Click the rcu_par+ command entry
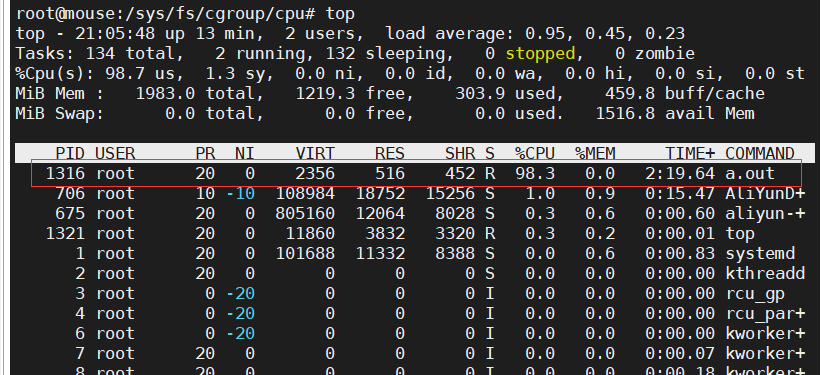821x375 pixels. click(x=765, y=314)
